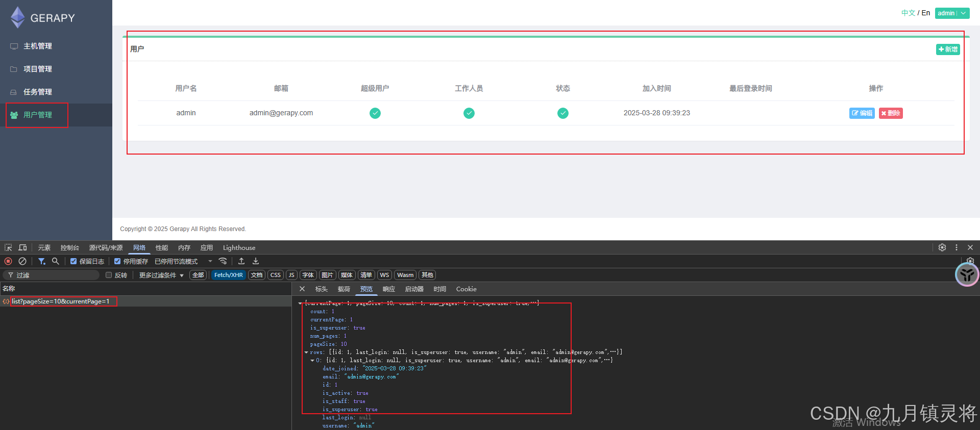
Task: Open 项目管理 in the sidebar
Action: pos(38,69)
